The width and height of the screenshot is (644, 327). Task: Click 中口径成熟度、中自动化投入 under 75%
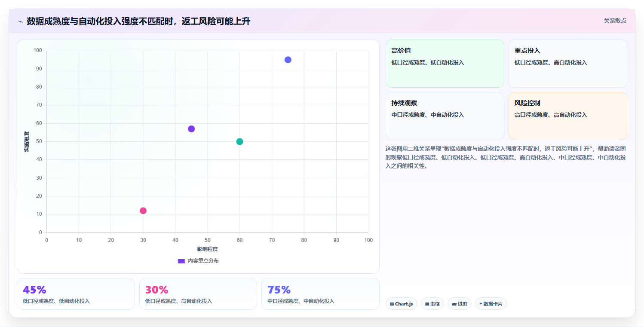click(x=301, y=301)
